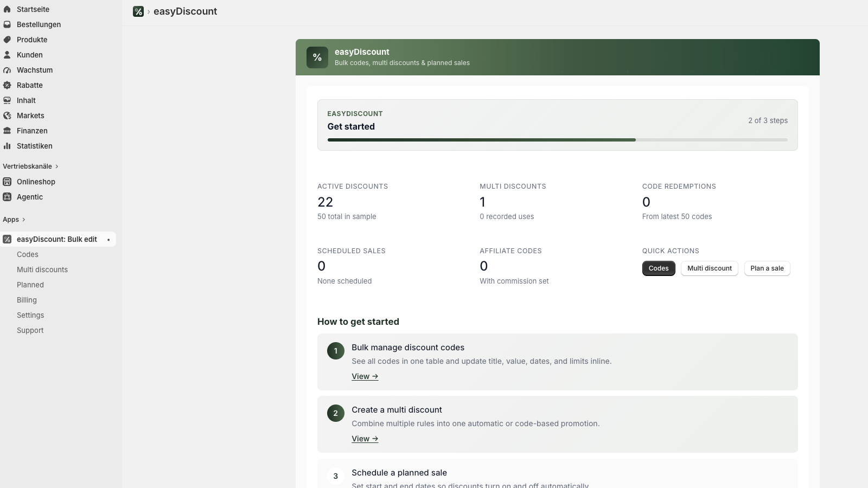Image resolution: width=868 pixels, height=488 pixels.
Task: Open the Billing sidebar item
Action: (27, 300)
